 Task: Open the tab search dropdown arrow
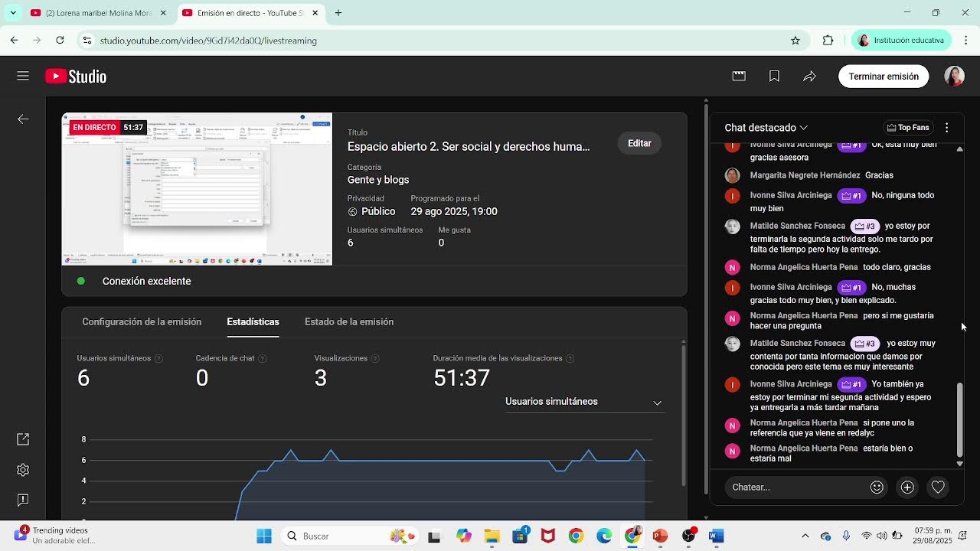14,13
